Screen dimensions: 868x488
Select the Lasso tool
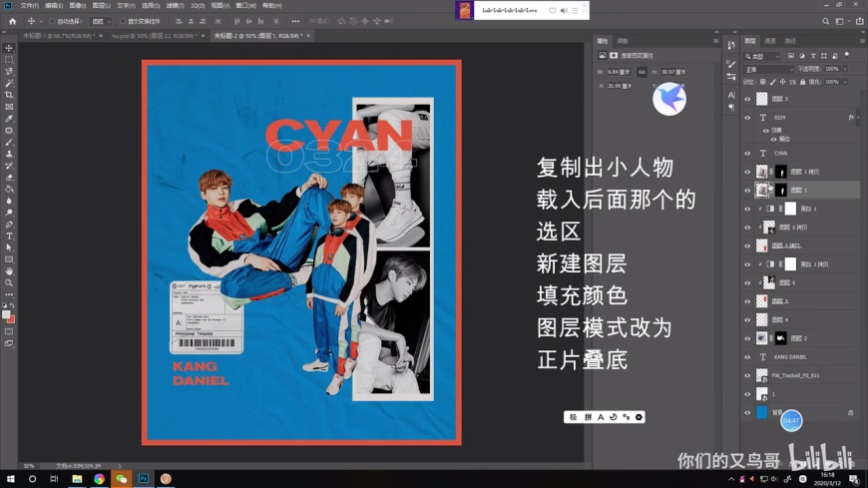(x=9, y=72)
